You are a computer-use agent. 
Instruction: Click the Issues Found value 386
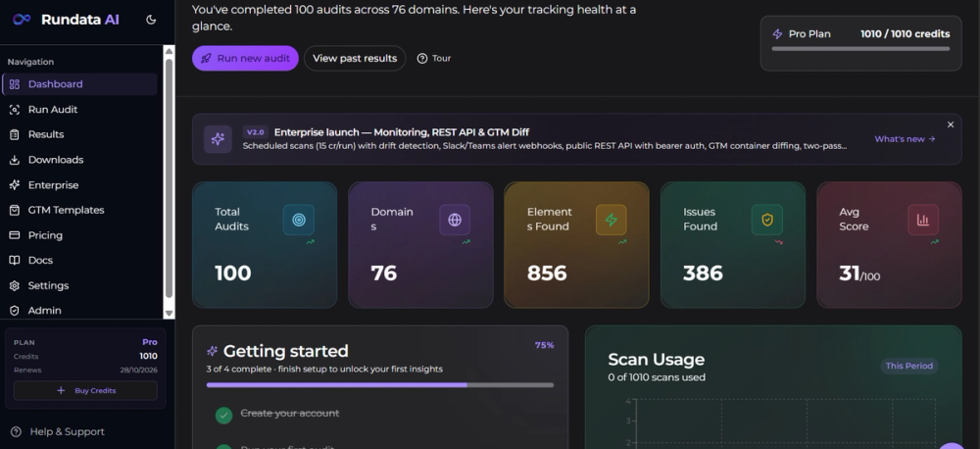coord(703,274)
